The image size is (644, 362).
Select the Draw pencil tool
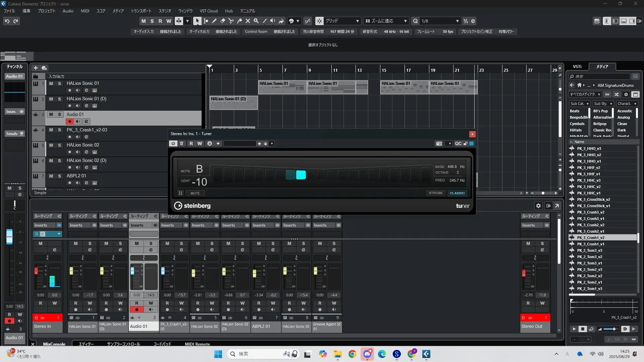(214, 21)
